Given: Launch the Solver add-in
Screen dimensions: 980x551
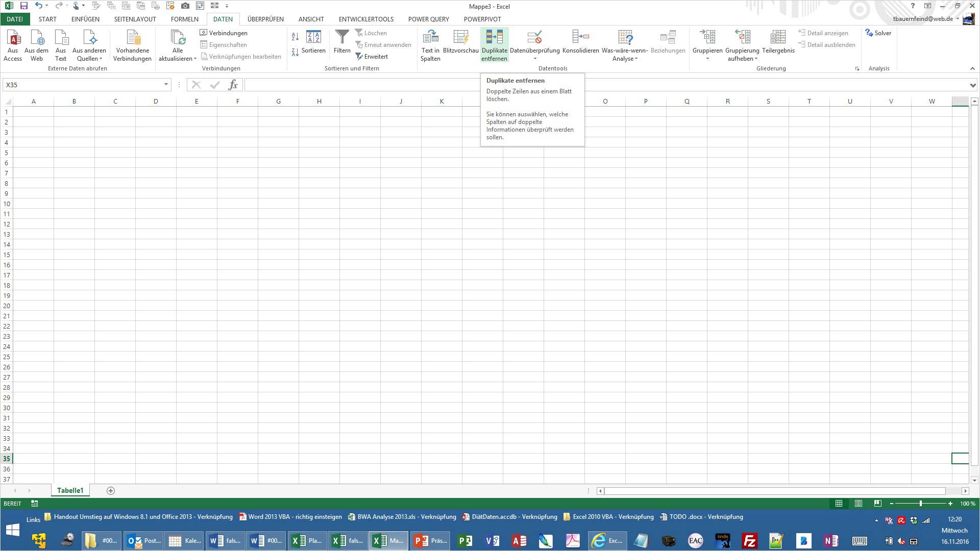Looking at the screenshot, I should (x=878, y=33).
